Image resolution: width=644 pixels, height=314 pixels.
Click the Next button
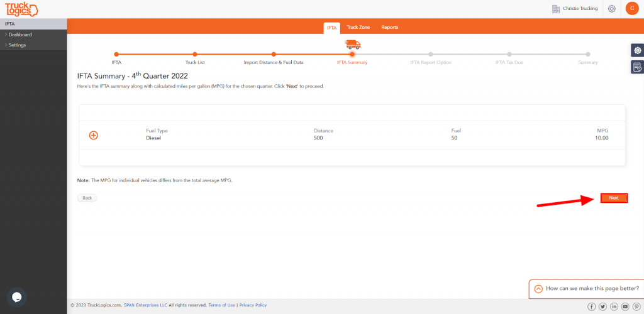coord(614,198)
